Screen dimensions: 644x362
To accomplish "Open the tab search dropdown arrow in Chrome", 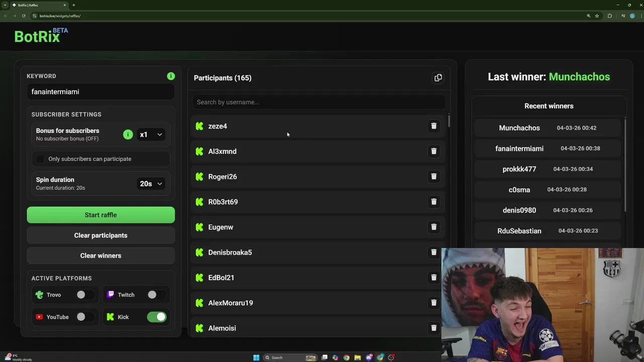I will click(5, 5).
